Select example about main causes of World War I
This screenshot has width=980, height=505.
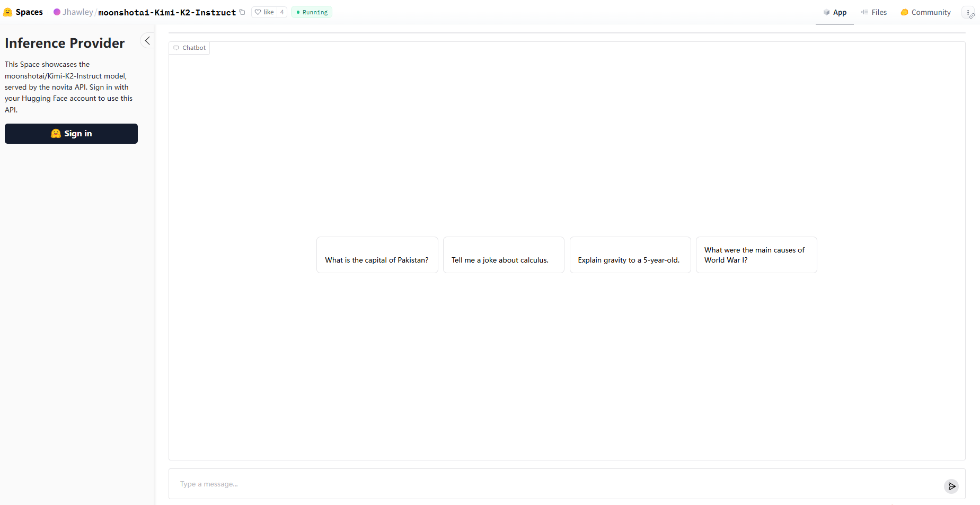coord(756,255)
